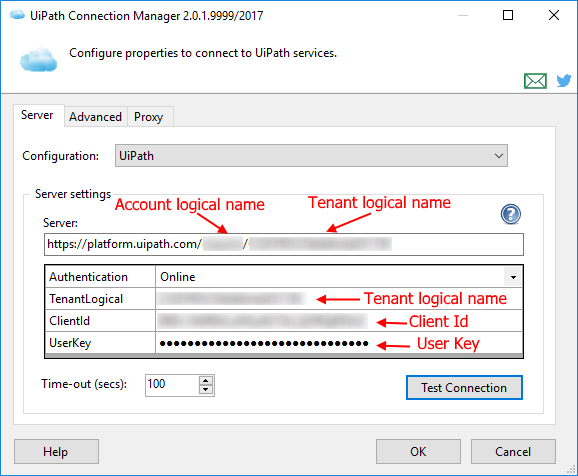Click the cloud icon in the title bar

pyautogui.click(x=17, y=15)
